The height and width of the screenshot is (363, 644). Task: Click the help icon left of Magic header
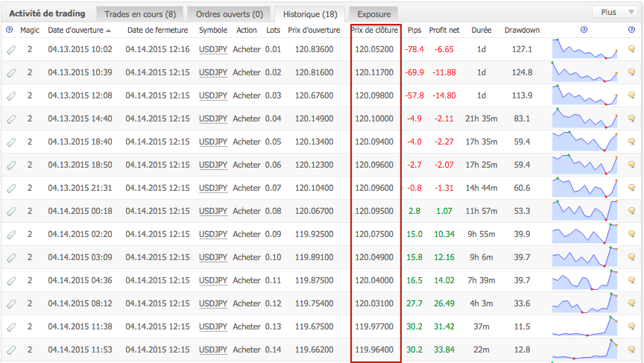coord(9,30)
